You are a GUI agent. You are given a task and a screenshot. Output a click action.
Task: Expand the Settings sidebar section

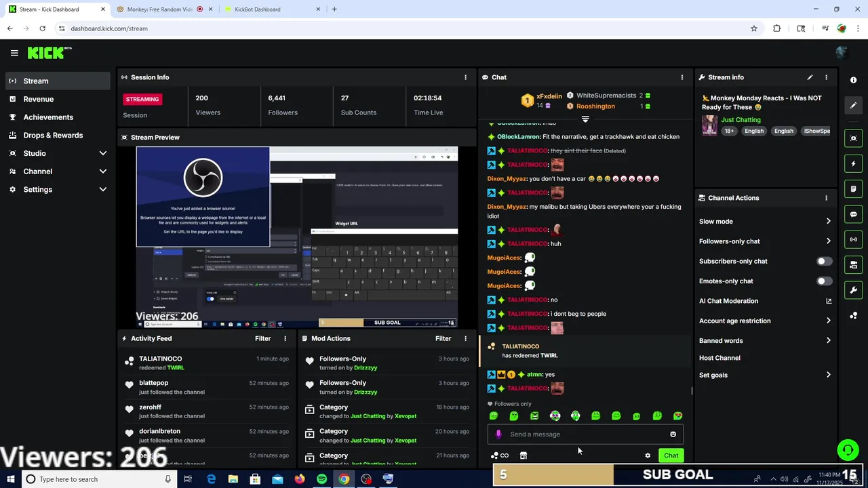click(103, 189)
